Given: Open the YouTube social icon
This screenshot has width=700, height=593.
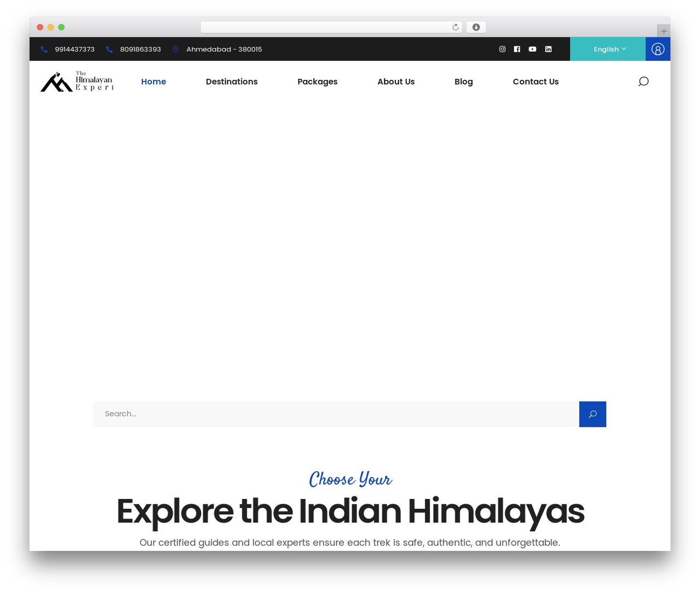Looking at the screenshot, I should (x=532, y=49).
